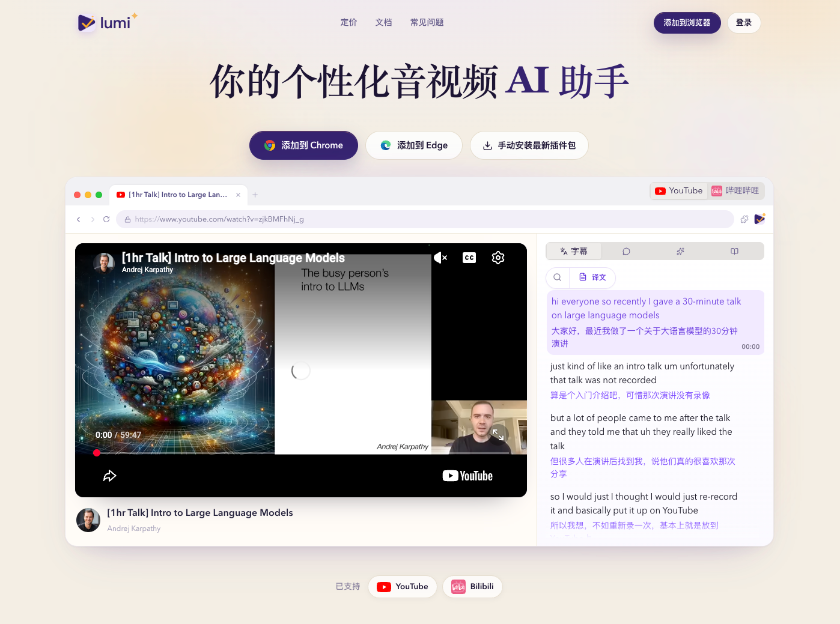Click the browser back arrow
The image size is (840, 624).
pos(79,219)
